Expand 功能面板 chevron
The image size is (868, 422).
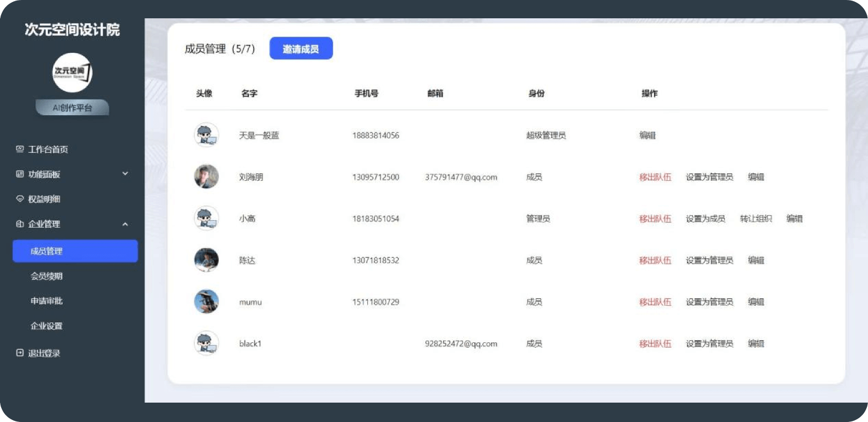tap(125, 173)
